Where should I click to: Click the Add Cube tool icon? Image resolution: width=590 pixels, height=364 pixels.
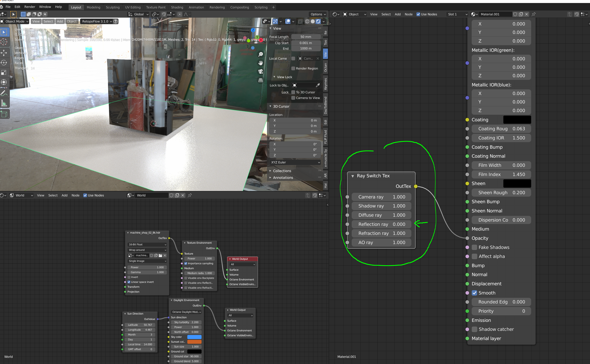4,114
